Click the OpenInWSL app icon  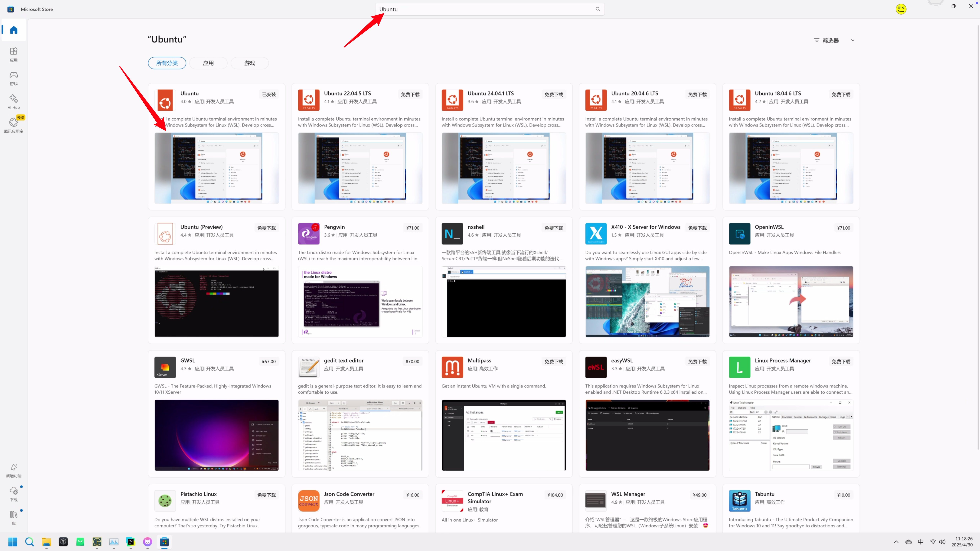[x=740, y=234]
